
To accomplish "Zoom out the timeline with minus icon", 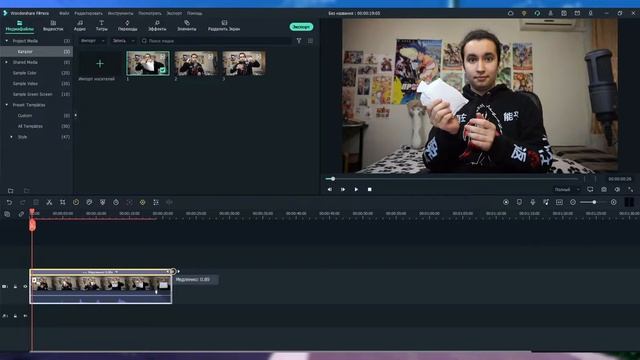I will pyautogui.click(x=573, y=202).
